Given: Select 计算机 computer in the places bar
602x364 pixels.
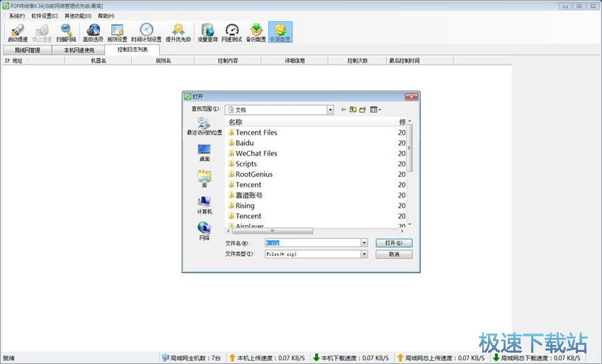Looking at the screenshot, I should (x=204, y=205).
